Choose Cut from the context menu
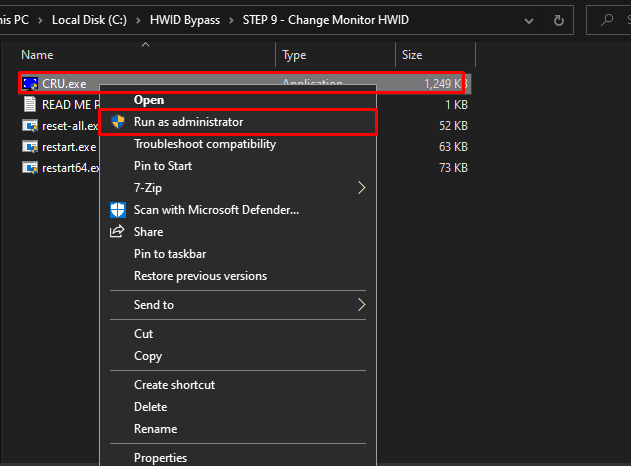631x466 pixels. coord(238,334)
